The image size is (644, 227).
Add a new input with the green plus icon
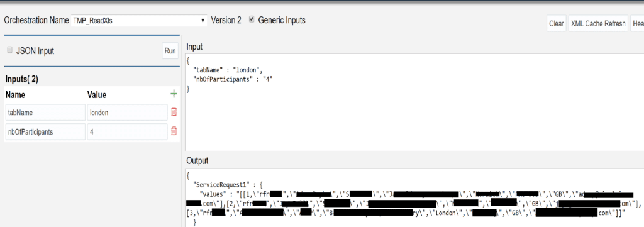(x=174, y=94)
